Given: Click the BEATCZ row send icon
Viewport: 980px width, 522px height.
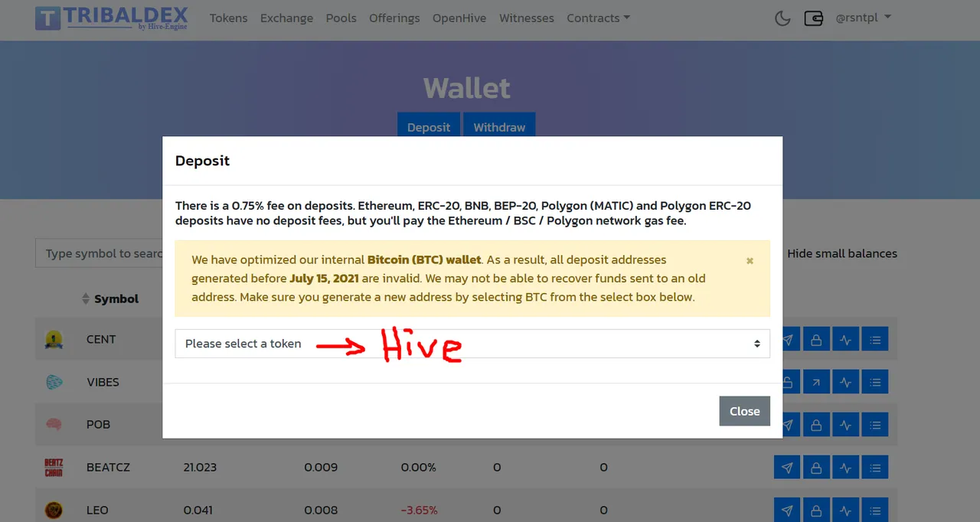Looking at the screenshot, I should 787,467.
